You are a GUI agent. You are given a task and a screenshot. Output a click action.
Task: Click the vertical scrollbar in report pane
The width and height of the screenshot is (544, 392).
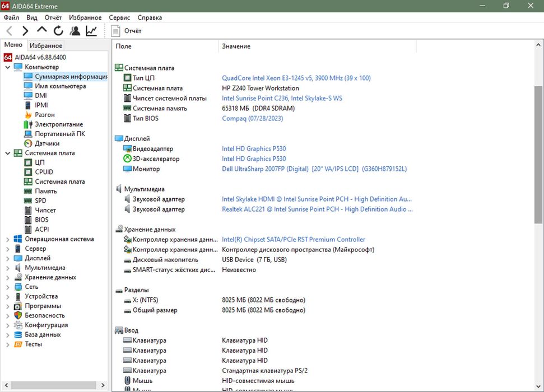(538, 155)
